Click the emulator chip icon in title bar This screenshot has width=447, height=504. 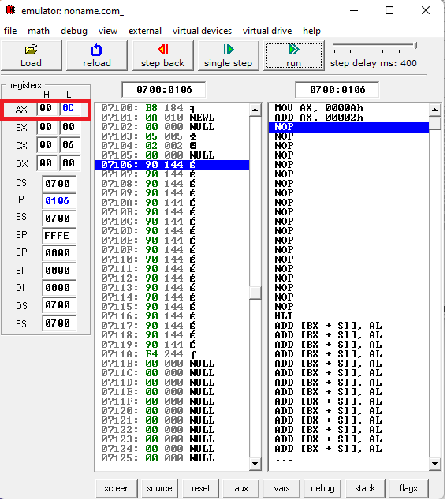(x=10, y=9)
